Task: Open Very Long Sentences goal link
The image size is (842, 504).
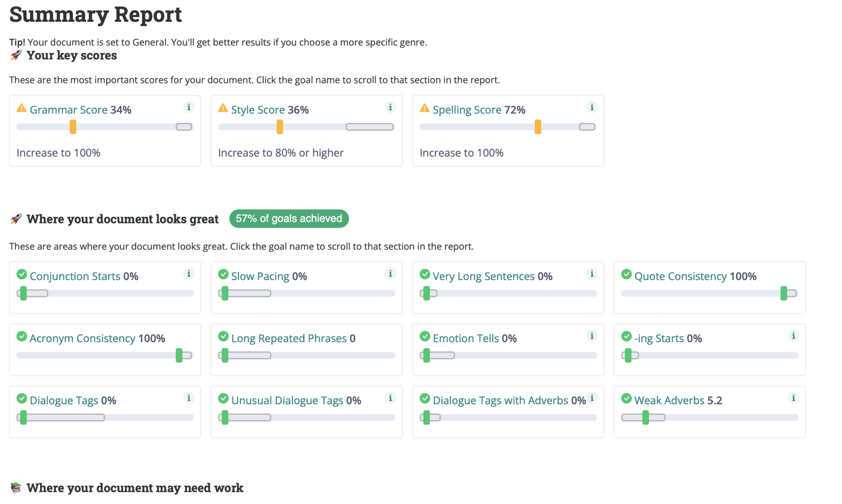Action: tap(483, 276)
